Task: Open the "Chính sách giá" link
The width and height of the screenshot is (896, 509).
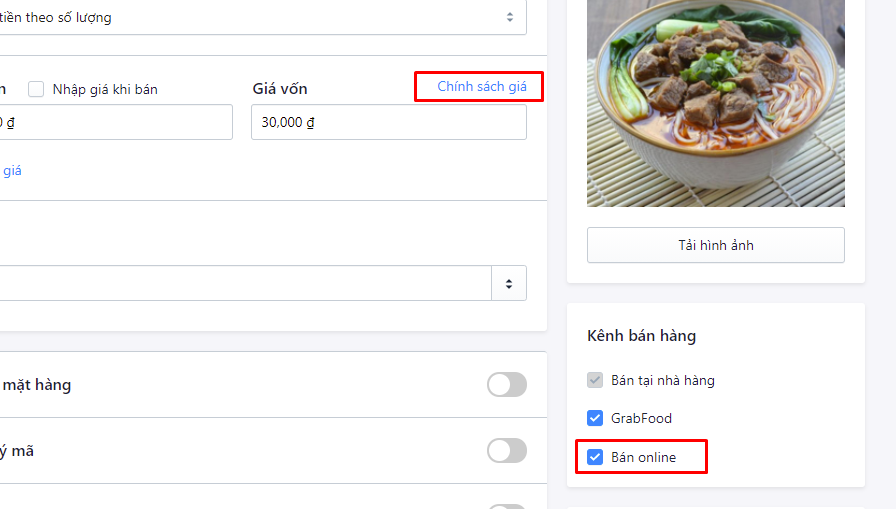Action: point(481,87)
